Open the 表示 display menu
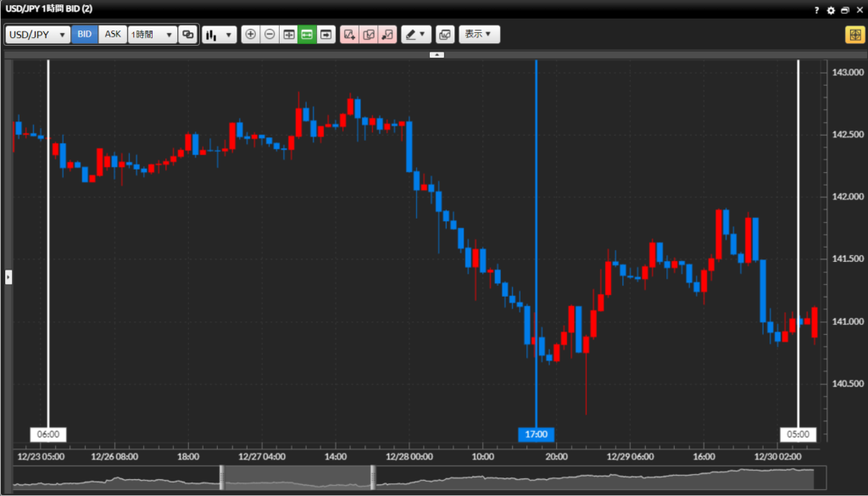The image size is (868, 496). 479,35
